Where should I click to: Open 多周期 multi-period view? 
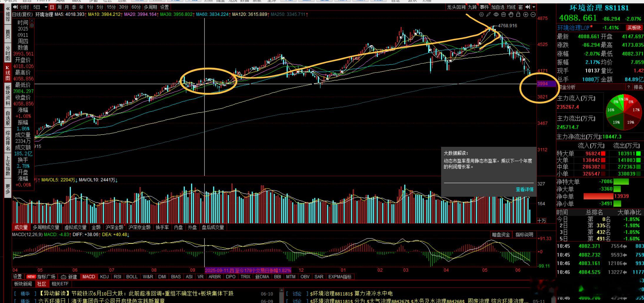click(x=151, y=7)
